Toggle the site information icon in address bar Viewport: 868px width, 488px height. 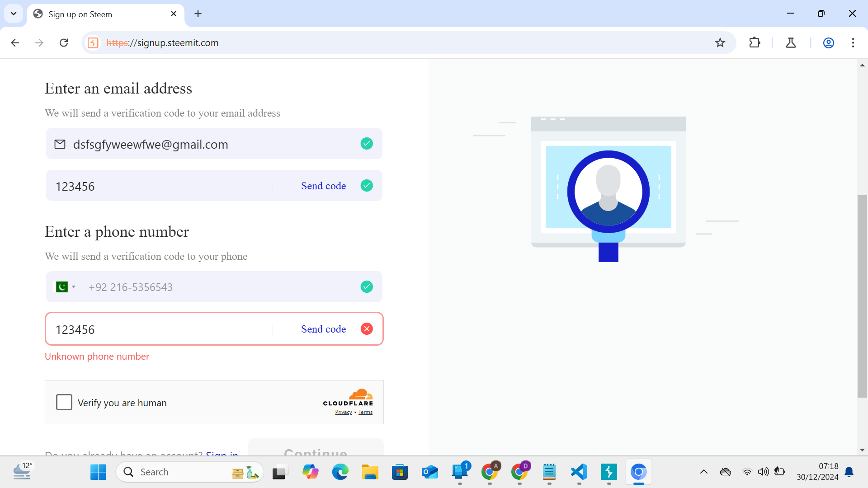click(x=93, y=43)
